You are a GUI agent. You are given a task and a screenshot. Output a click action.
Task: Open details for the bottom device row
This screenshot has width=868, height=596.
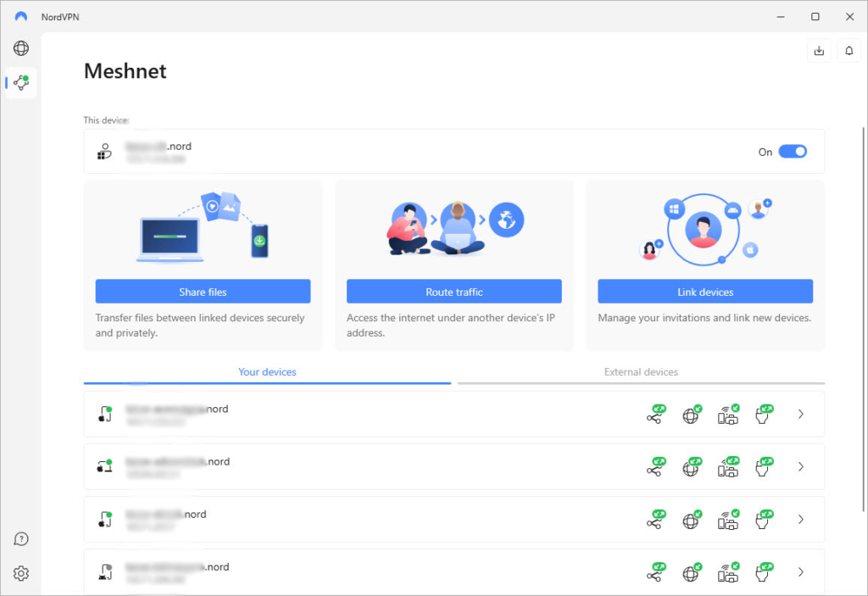pos(800,572)
